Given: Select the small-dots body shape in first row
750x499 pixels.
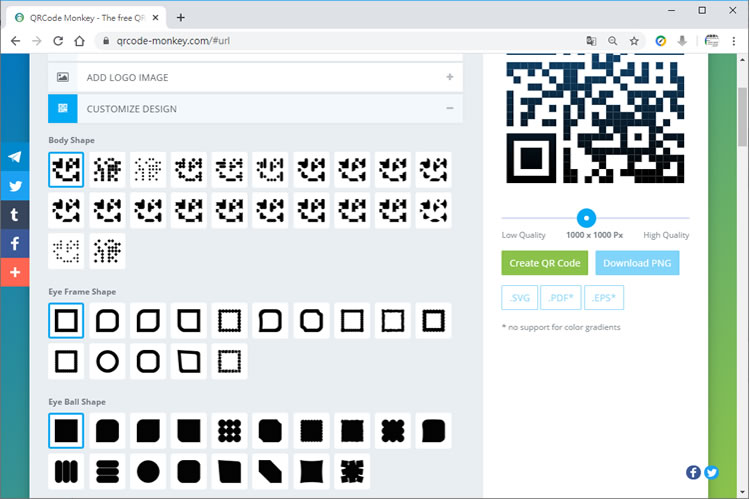Looking at the screenshot, I should click(x=148, y=169).
